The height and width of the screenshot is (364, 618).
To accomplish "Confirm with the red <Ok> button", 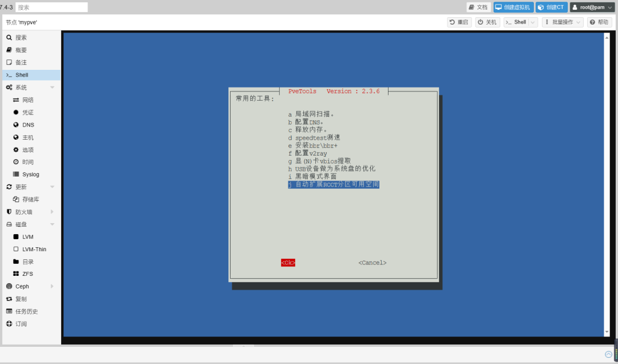I will point(288,263).
